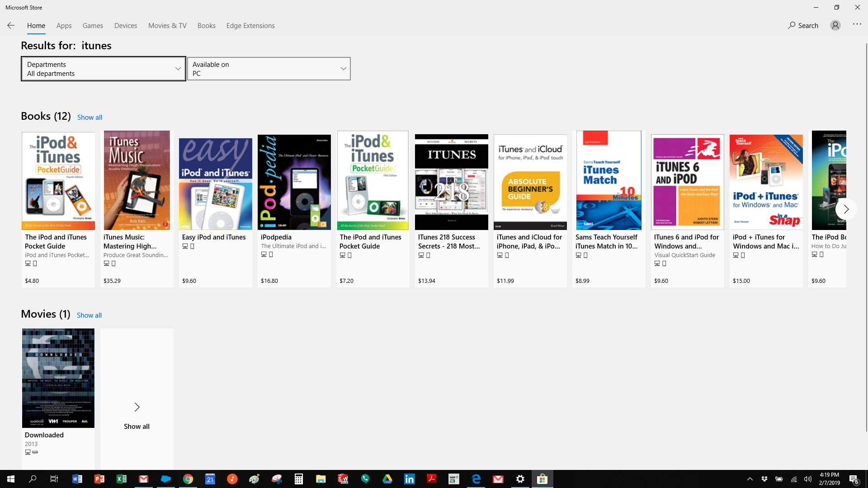Image resolution: width=868 pixels, height=488 pixels.
Task: Open the orange music note app in taskbar
Action: point(232,479)
